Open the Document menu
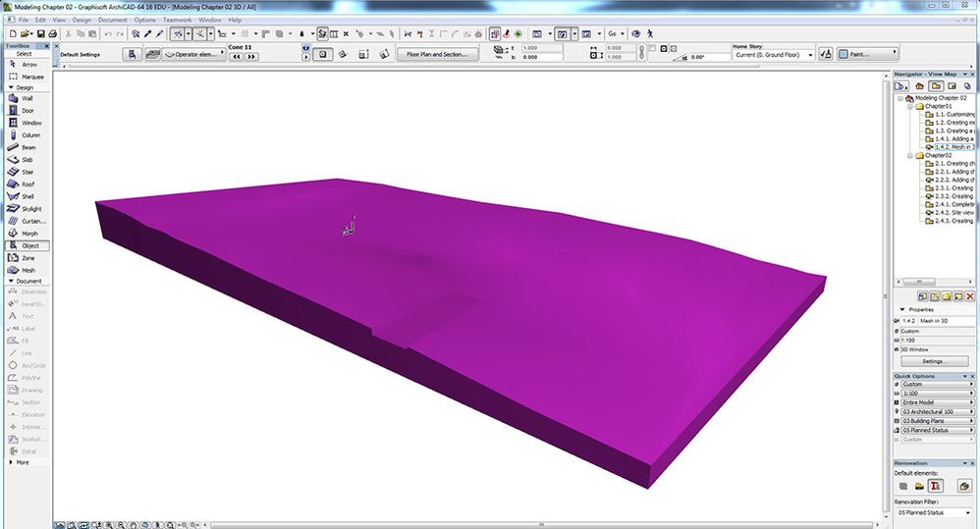This screenshot has height=529, width=980. click(113, 20)
